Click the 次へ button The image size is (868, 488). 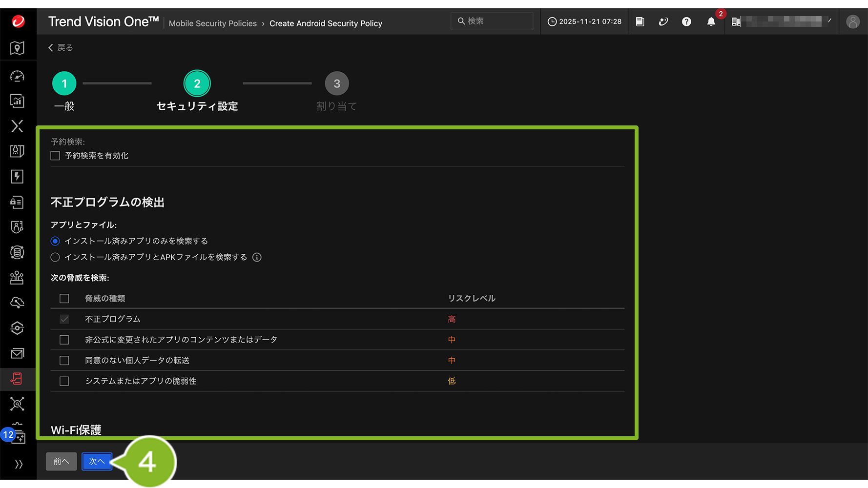pos(97,462)
